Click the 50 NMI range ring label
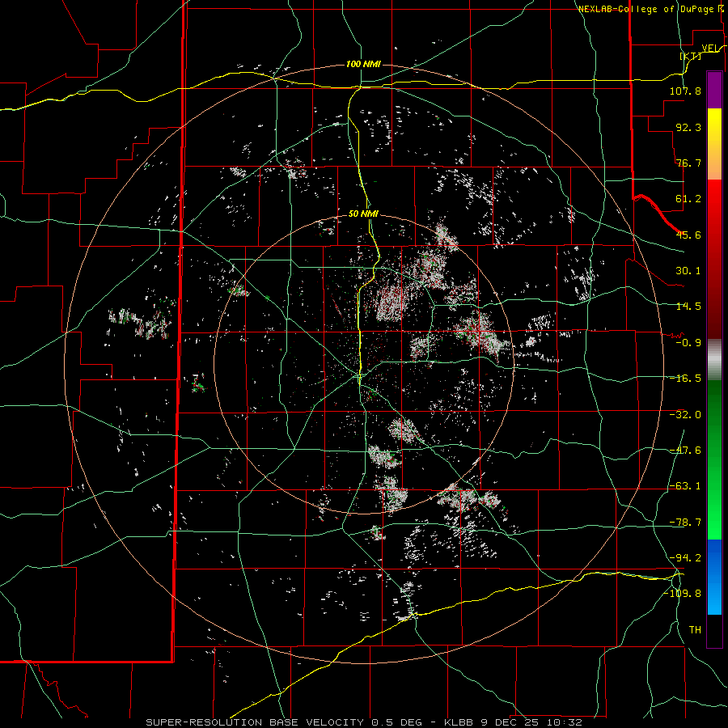The width and height of the screenshot is (728, 728). click(x=363, y=214)
